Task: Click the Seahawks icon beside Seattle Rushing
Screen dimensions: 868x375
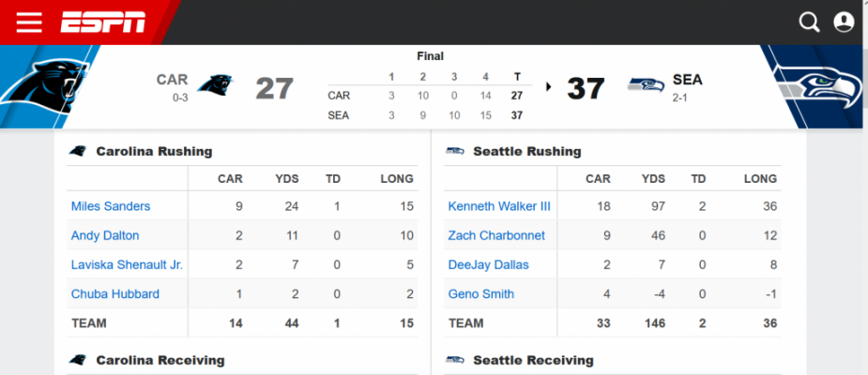Action: pyautogui.click(x=455, y=151)
